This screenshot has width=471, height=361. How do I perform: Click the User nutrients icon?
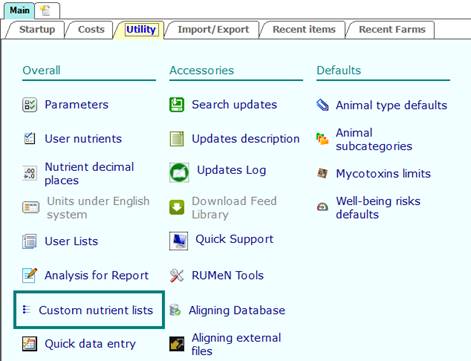29,138
